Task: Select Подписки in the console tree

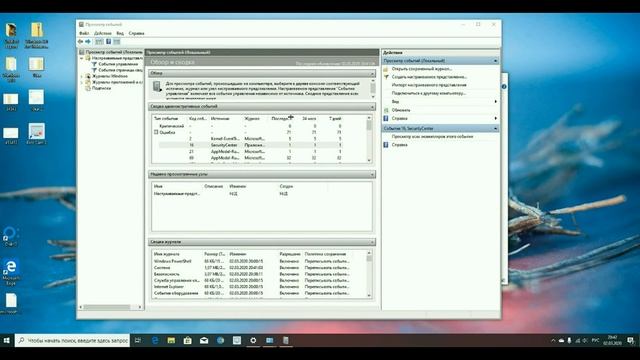Action: pyautogui.click(x=101, y=88)
